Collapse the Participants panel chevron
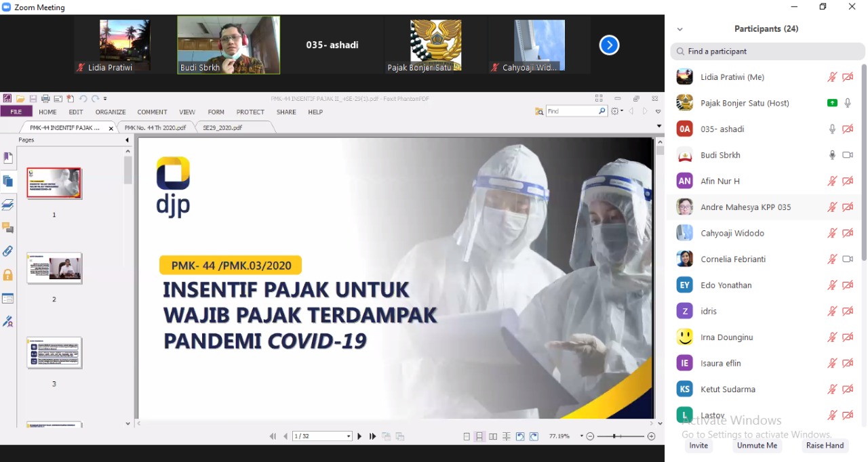The image size is (868, 462). [x=679, y=29]
